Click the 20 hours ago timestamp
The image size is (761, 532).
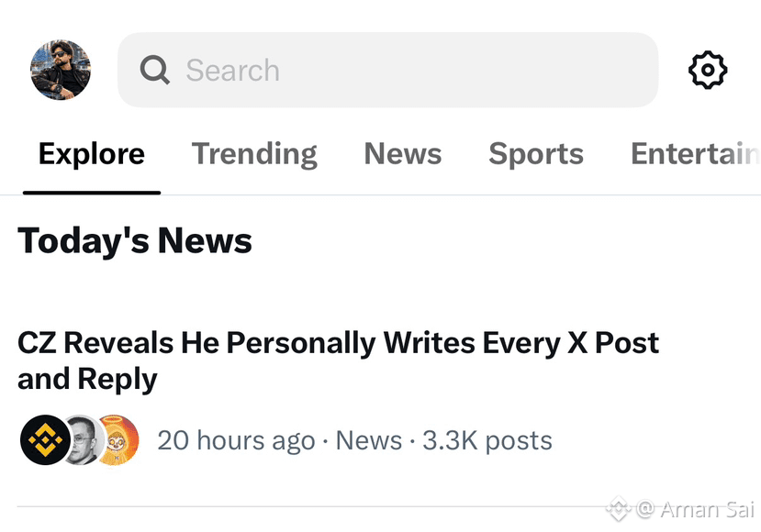(236, 440)
